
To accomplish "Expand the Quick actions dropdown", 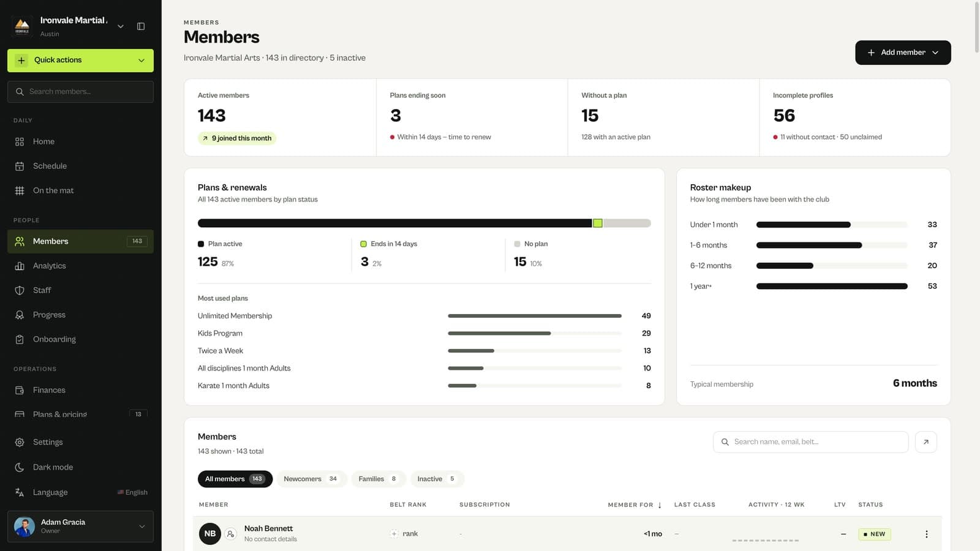I will (80, 60).
